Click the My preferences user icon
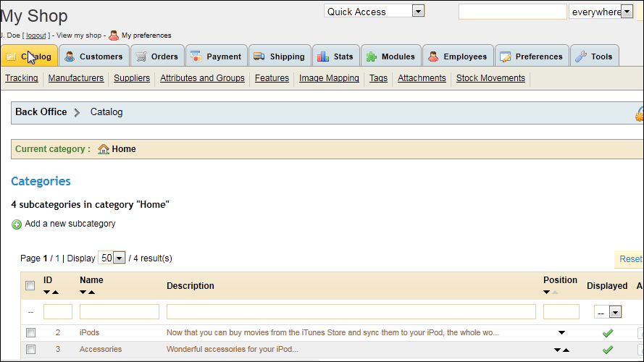The height and width of the screenshot is (362, 644). 114,35
